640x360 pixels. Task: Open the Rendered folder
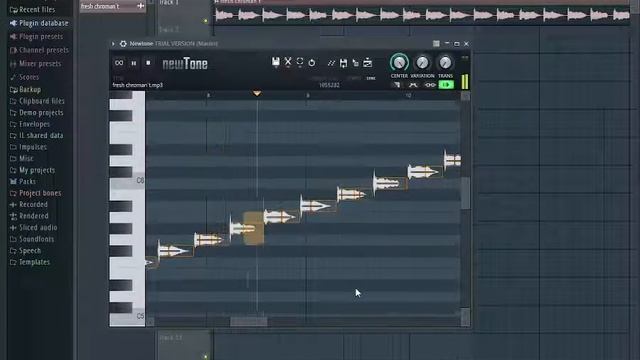29,216
